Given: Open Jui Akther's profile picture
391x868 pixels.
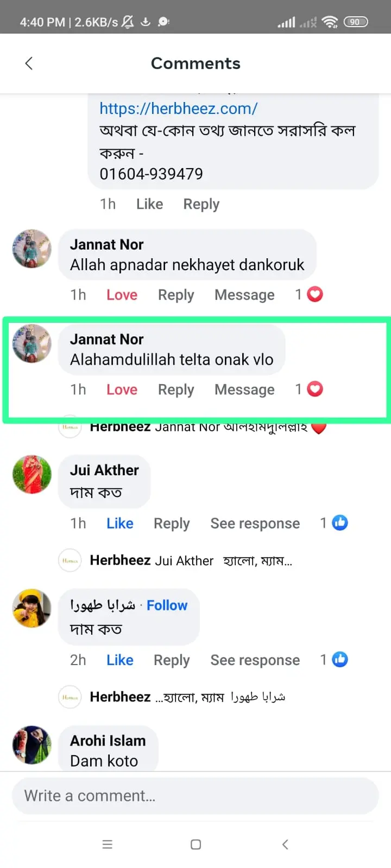Looking at the screenshot, I should point(32,474).
